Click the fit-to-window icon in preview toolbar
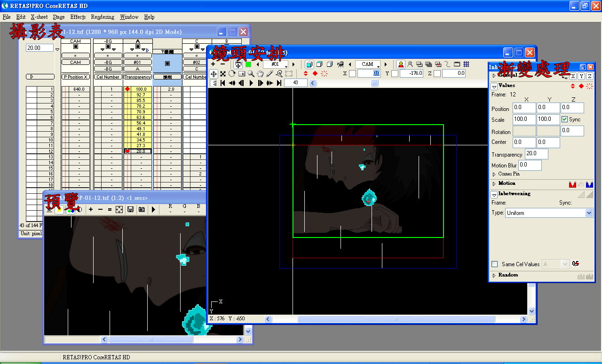 pyautogui.click(x=119, y=209)
